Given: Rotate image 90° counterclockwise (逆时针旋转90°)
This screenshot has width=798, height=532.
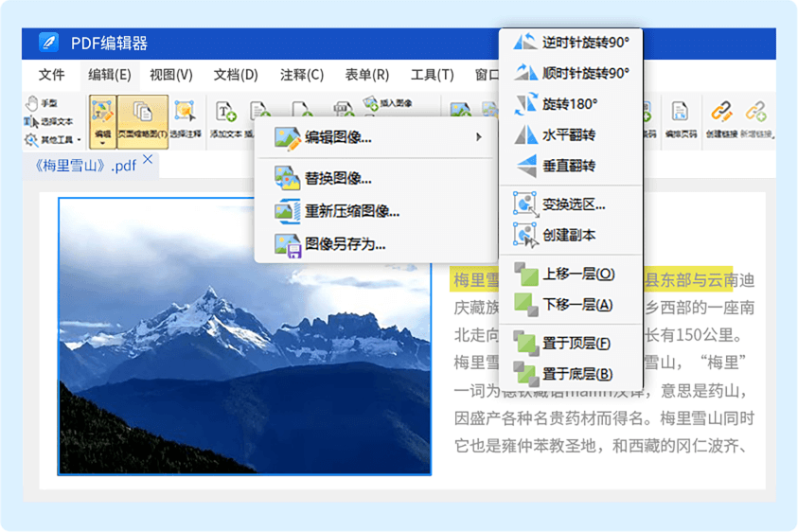Looking at the screenshot, I should (x=584, y=43).
